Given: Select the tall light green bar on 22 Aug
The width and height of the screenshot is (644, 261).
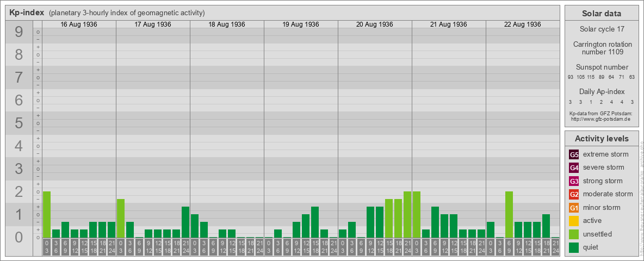Looking at the screenshot, I should pyautogui.click(x=509, y=214).
